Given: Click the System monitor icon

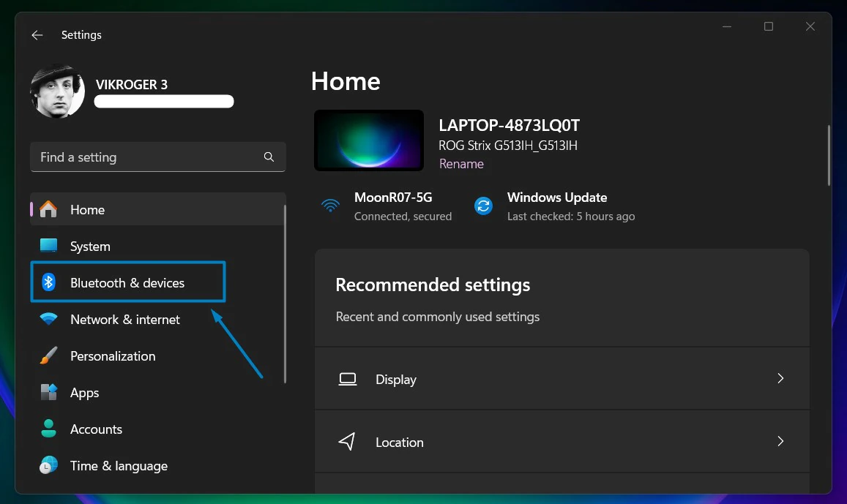Looking at the screenshot, I should [48, 246].
